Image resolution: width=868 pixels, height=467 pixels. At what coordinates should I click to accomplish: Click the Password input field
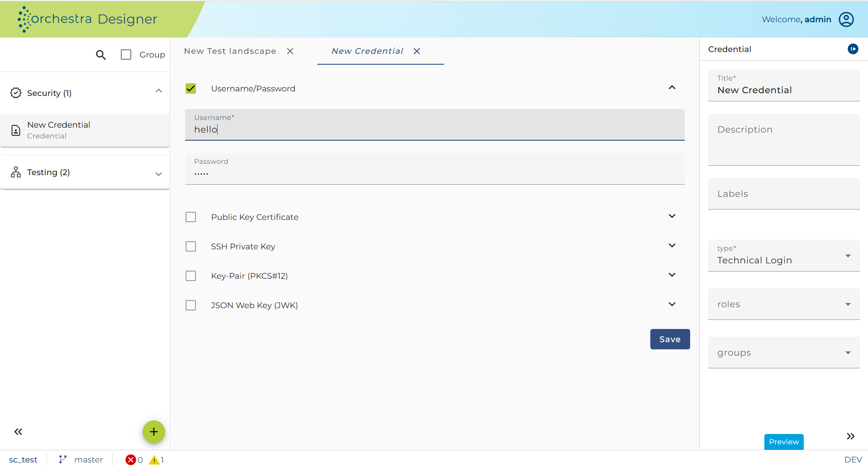click(x=434, y=168)
